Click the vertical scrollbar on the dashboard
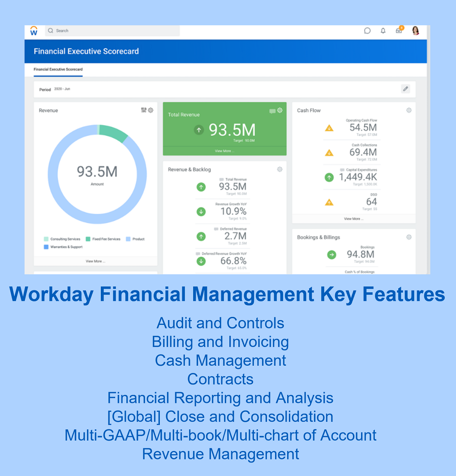The width and height of the screenshot is (456, 476). [x=428, y=150]
